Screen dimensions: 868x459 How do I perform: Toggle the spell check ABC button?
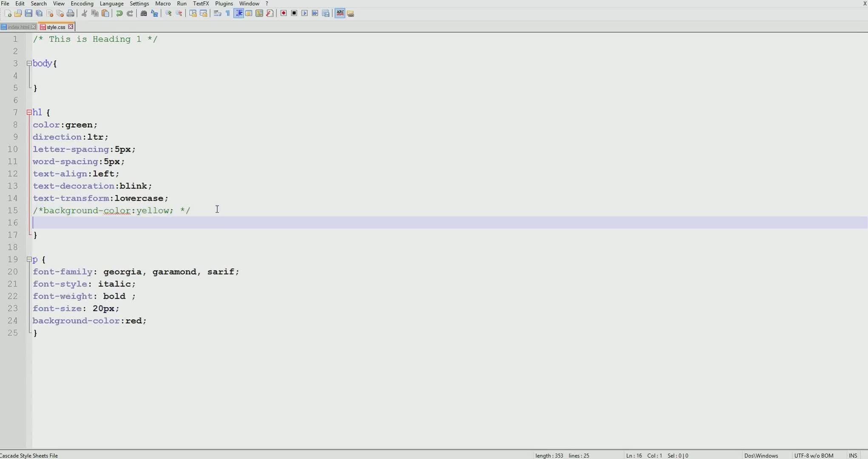coord(340,14)
